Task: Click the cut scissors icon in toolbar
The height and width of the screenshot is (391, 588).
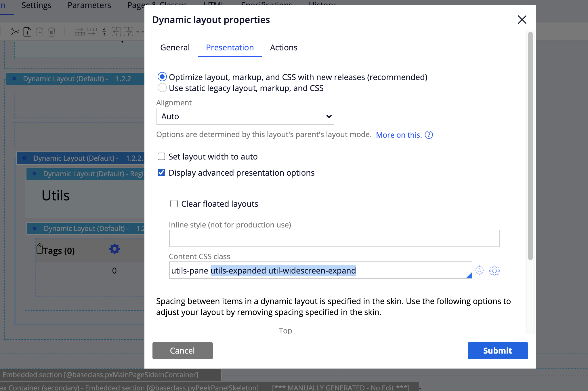Action: click(15, 32)
